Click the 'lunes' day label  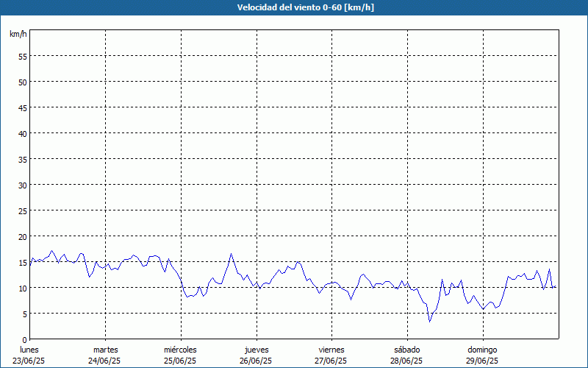pyautogui.click(x=29, y=350)
